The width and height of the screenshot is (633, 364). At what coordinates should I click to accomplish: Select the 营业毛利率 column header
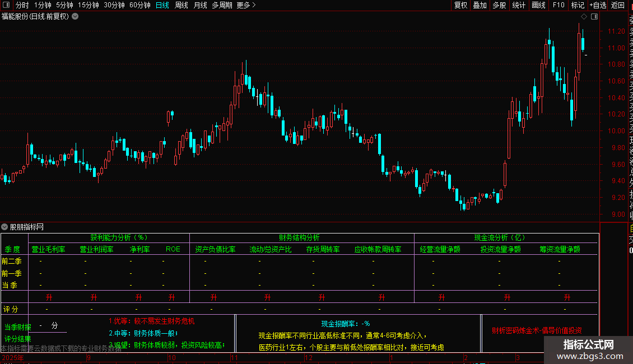coord(48,249)
